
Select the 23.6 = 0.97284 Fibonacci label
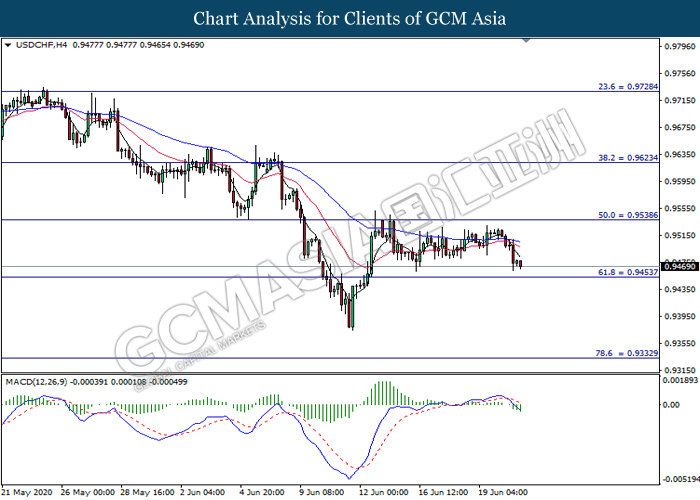click(x=628, y=87)
